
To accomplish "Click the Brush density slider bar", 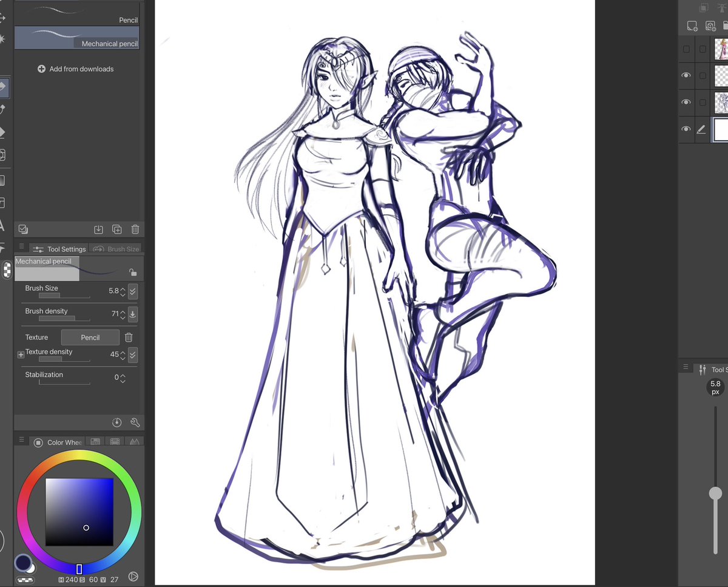I will (64, 318).
